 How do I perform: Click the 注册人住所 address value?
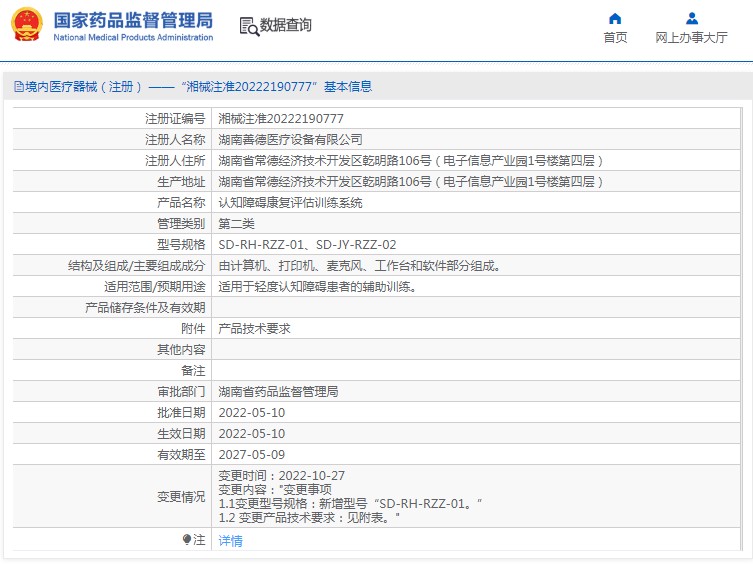coord(411,160)
